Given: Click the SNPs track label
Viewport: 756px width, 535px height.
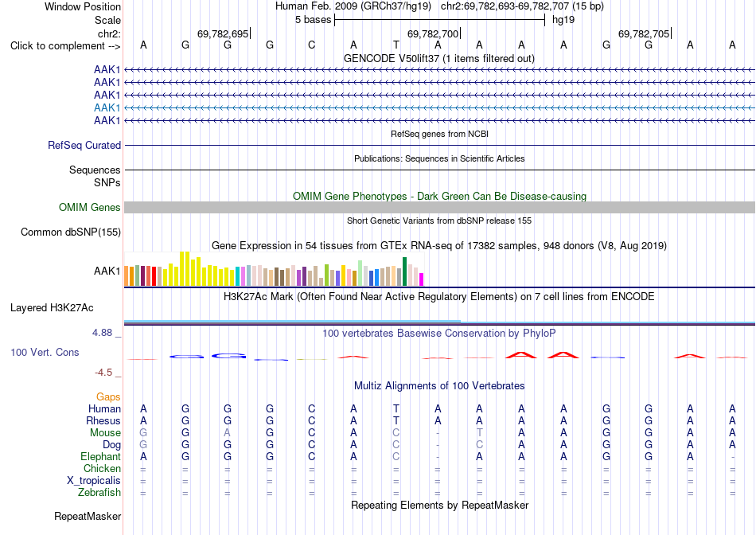Looking at the screenshot, I should [107, 183].
